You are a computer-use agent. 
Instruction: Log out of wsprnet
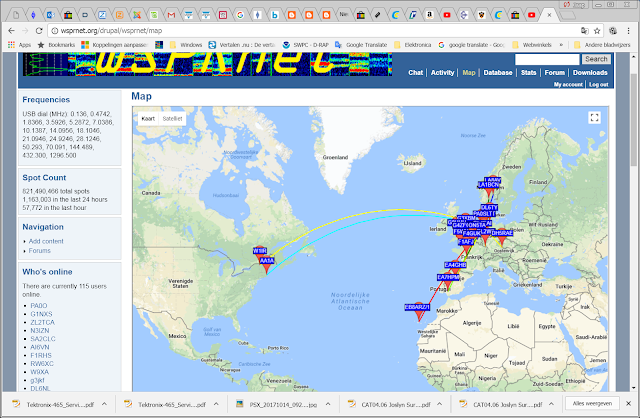click(598, 84)
